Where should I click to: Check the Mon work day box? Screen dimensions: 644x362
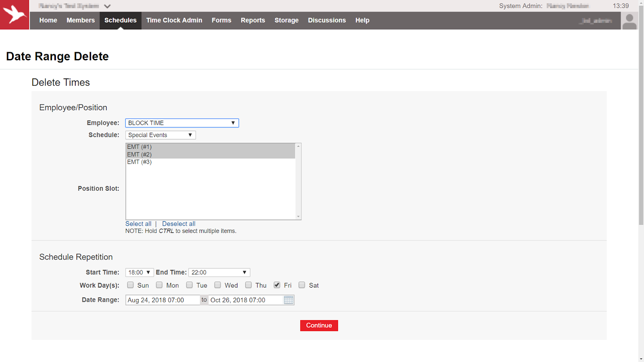[159, 285]
